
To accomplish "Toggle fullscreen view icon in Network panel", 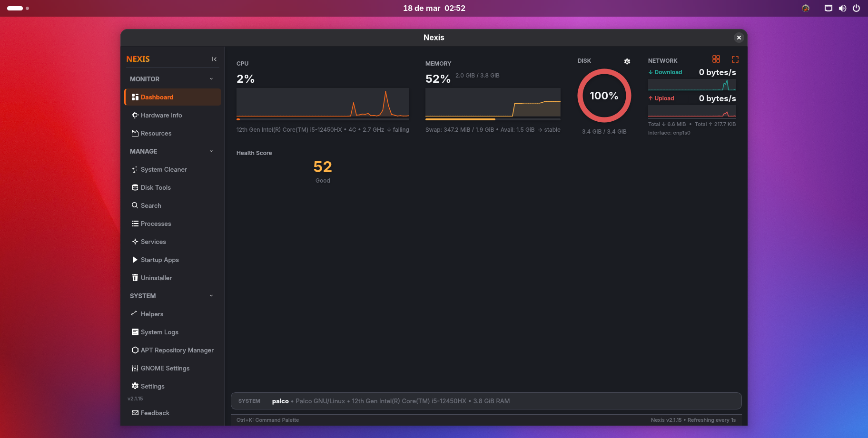I will point(735,59).
